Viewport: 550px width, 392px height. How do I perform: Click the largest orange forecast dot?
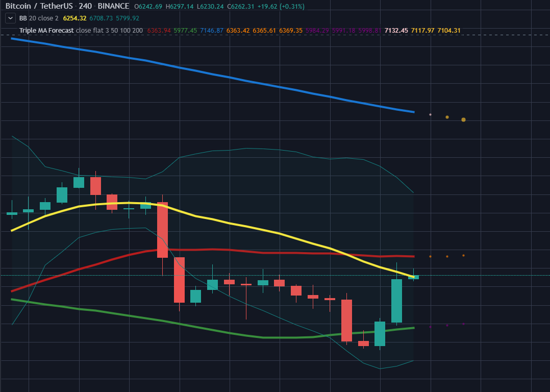coord(463,119)
